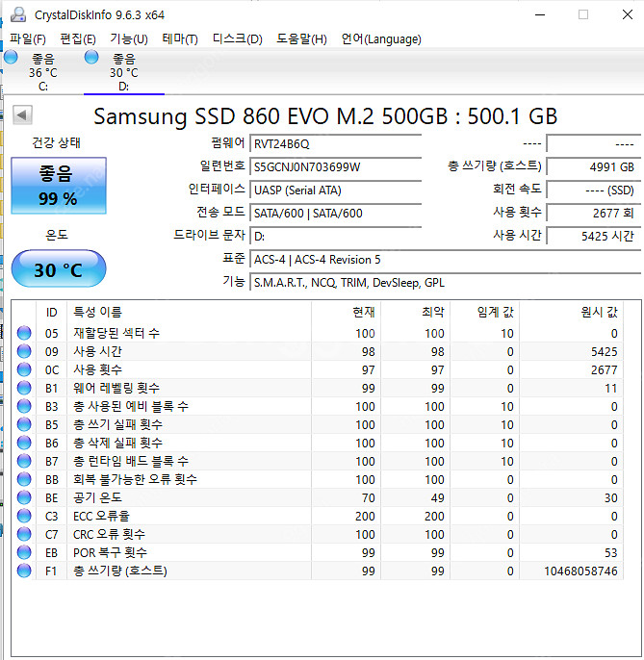Click status orb for attribute B6 row
Viewport: 644px width, 660px height.
point(24,443)
